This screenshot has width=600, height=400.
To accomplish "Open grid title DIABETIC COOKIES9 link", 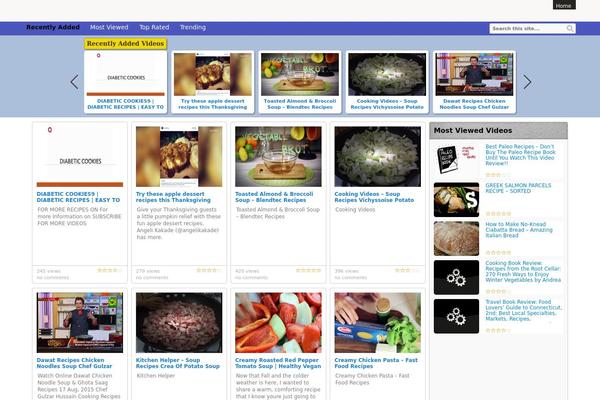I will click(78, 197).
